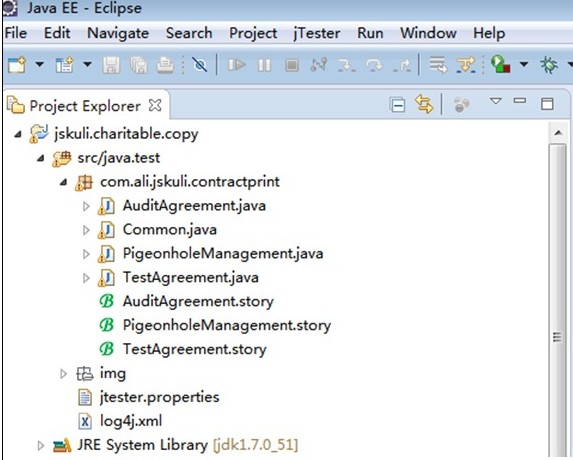Select the jskuli.charitable.copy project
The height and width of the screenshot is (460, 573).
point(126,134)
